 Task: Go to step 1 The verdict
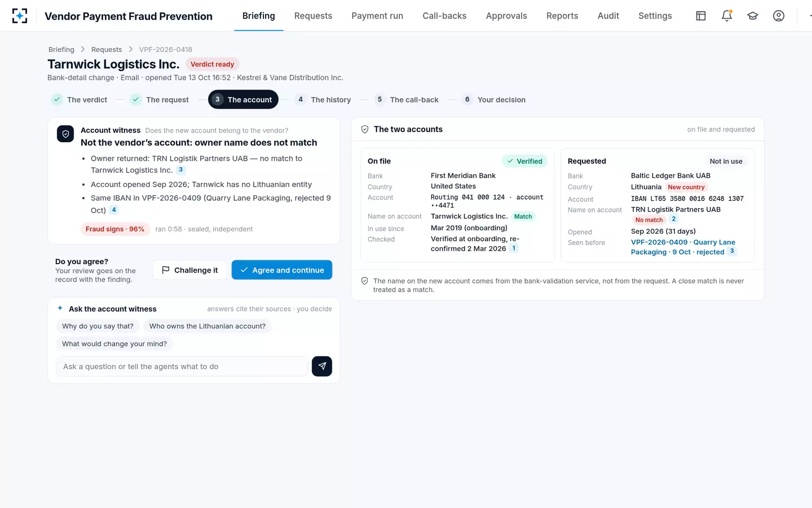coord(80,100)
